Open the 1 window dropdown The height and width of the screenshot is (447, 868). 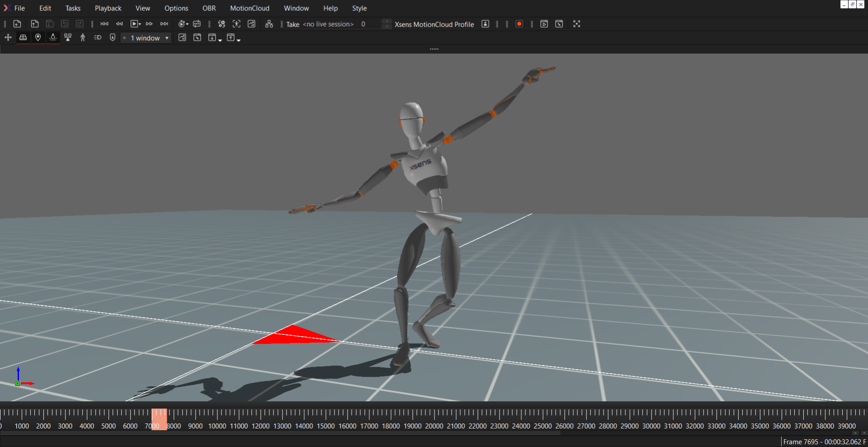point(146,38)
